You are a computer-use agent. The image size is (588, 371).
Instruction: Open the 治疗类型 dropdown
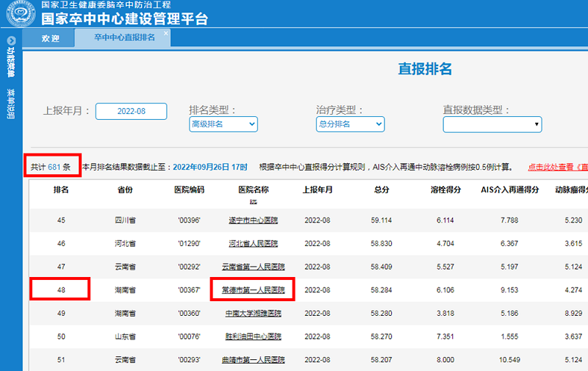(x=350, y=125)
